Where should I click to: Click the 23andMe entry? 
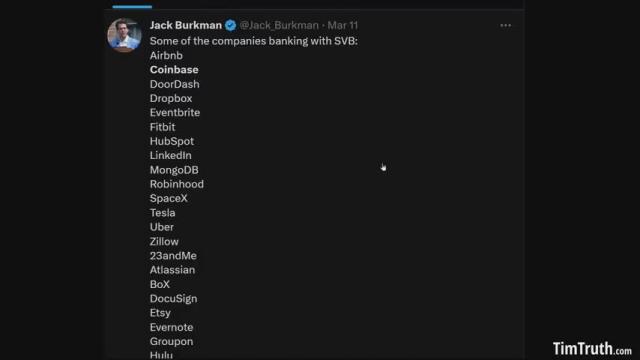pyautogui.click(x=173, y=256)
